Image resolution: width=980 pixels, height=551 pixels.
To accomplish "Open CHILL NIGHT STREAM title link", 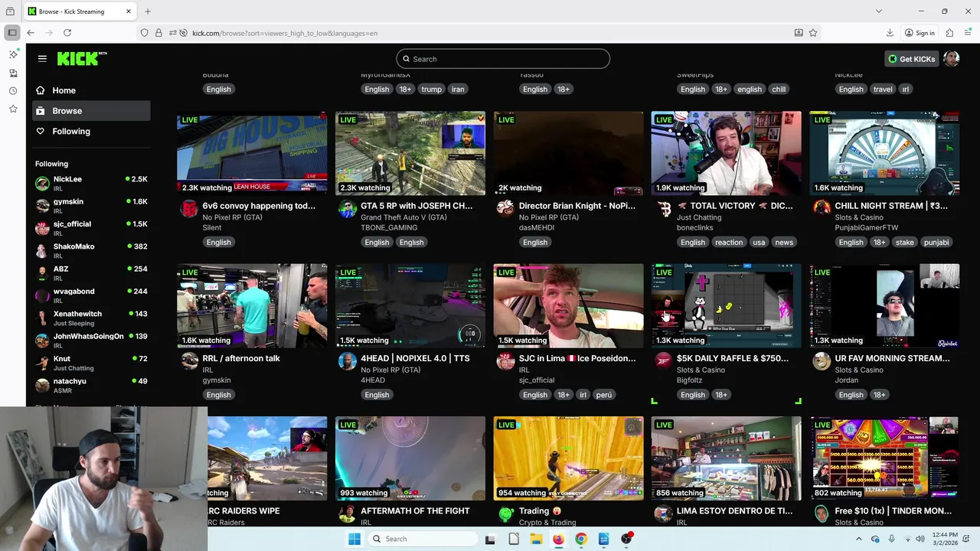I will (x=891, y=206).
